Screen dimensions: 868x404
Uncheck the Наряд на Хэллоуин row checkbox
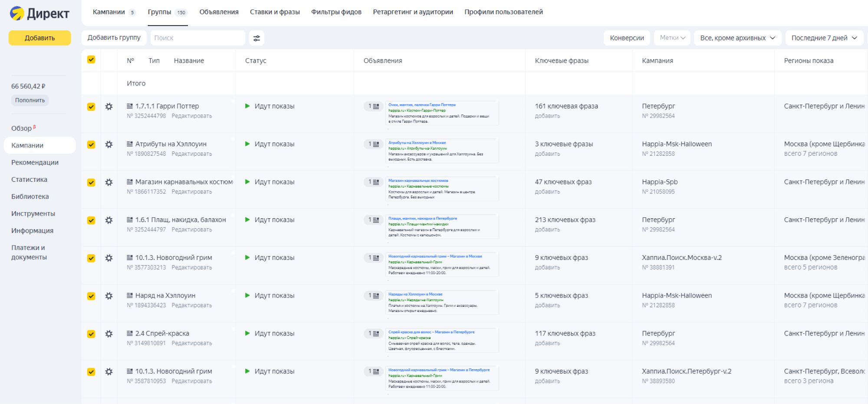coord(91,296)
